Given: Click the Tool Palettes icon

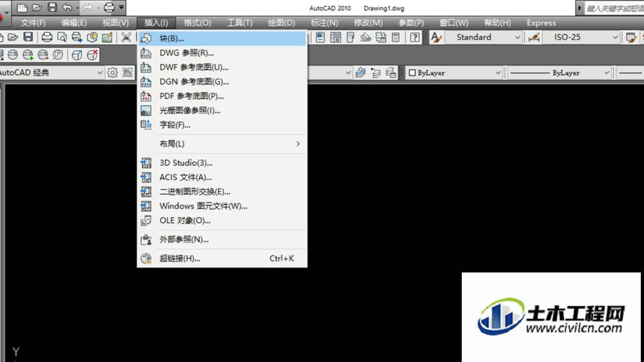Looking at the screenshot, I should point(350,37).
